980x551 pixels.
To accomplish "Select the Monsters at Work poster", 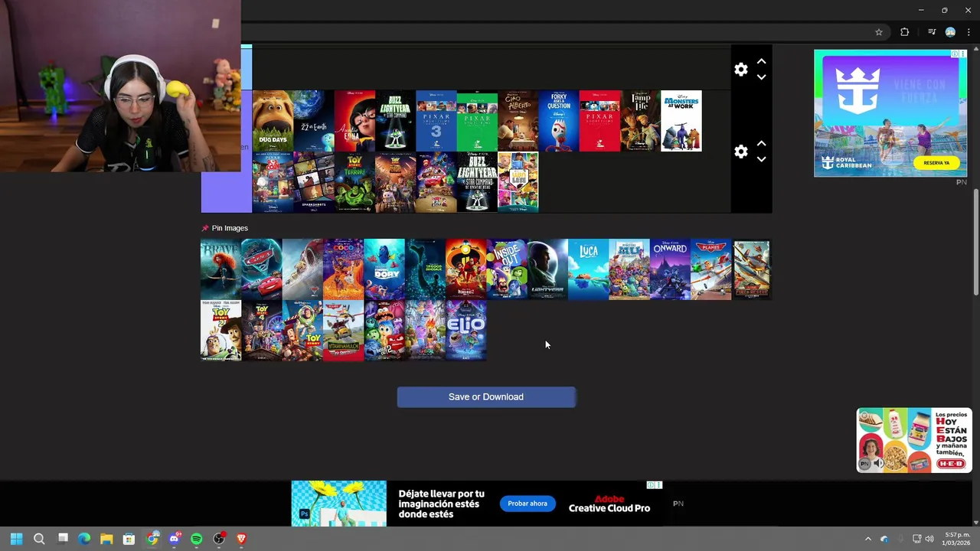I will click(681, 121).
